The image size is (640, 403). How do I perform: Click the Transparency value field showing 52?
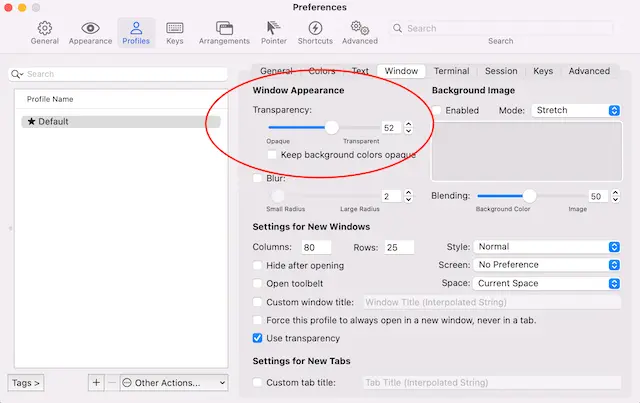coord(391,128)
